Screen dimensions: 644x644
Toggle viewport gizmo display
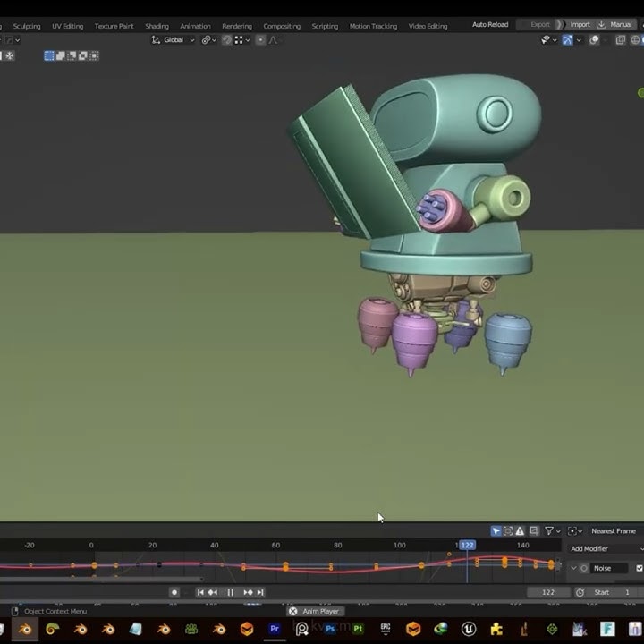coord(567,40)
